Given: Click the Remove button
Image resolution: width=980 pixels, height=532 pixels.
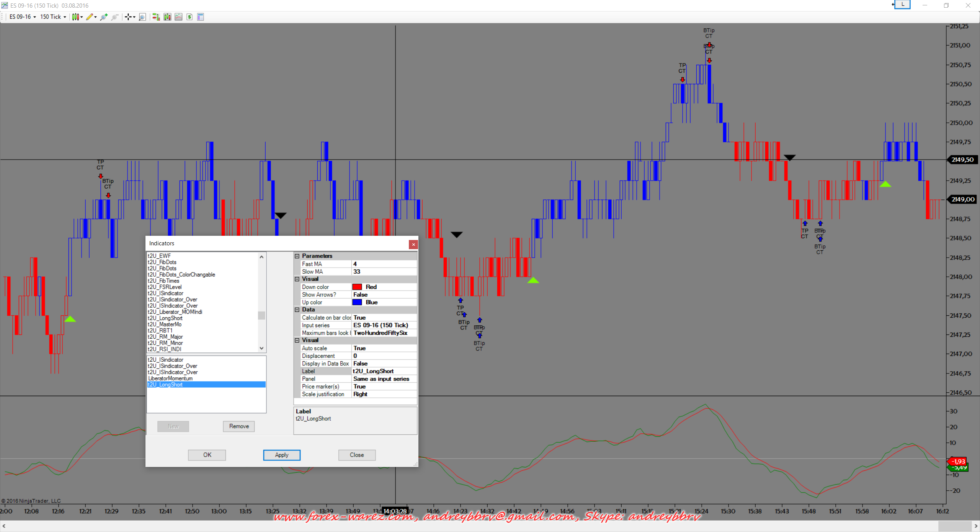Looking at the screenshot, I should coord(239,426).
